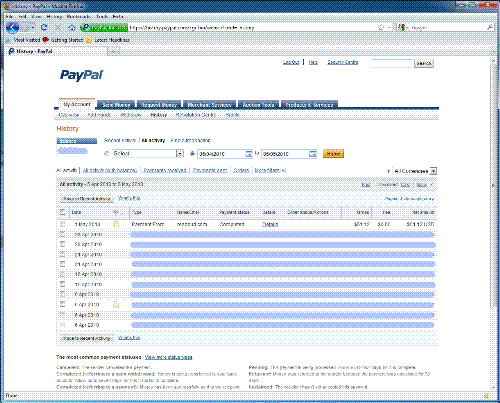Screen dimensions: 500x403
Task: Click the View more status types link
Action: (x=169, y=357)
